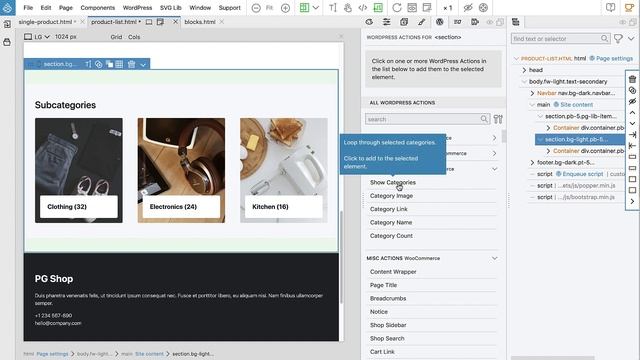The height and width of the screenshot is (360, 640).
Task: Zoom in the page view
Action: tap(285, 8)
